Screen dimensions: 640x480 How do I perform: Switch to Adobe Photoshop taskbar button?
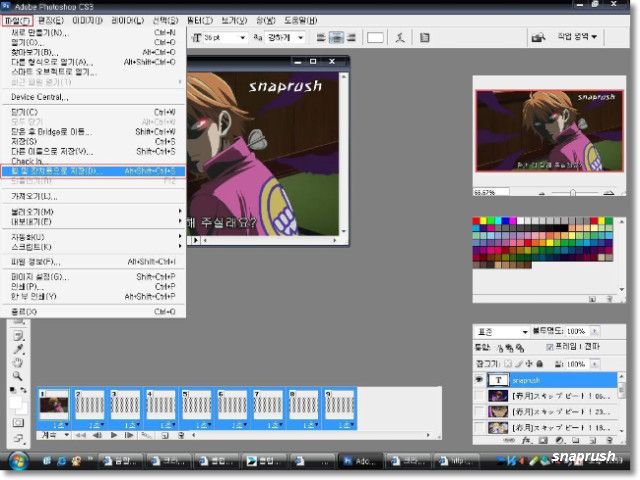coord(360,461)
